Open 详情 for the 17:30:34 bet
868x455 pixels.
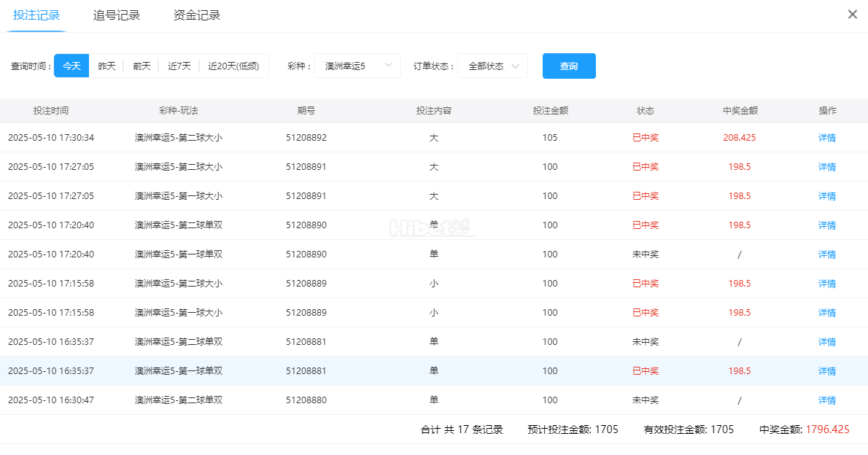pyautogui.click(x=826, y=138)
